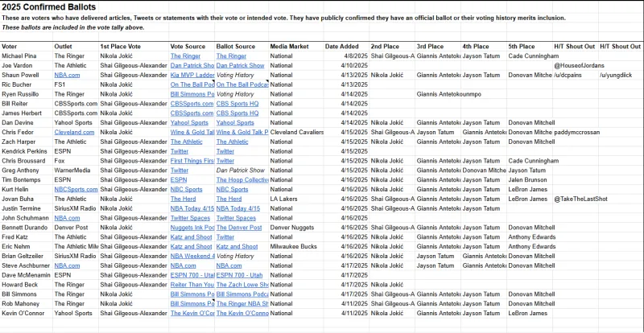Open The Hoop Collective ballot source link
The height and width of the screenshot is (333, 644).
tap(242, 180)
